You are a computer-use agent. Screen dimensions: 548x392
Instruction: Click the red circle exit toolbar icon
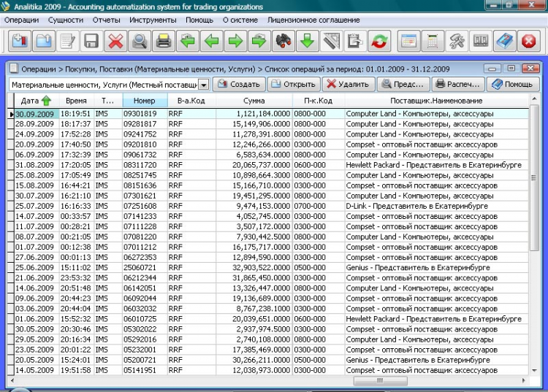tap(529, 41)
